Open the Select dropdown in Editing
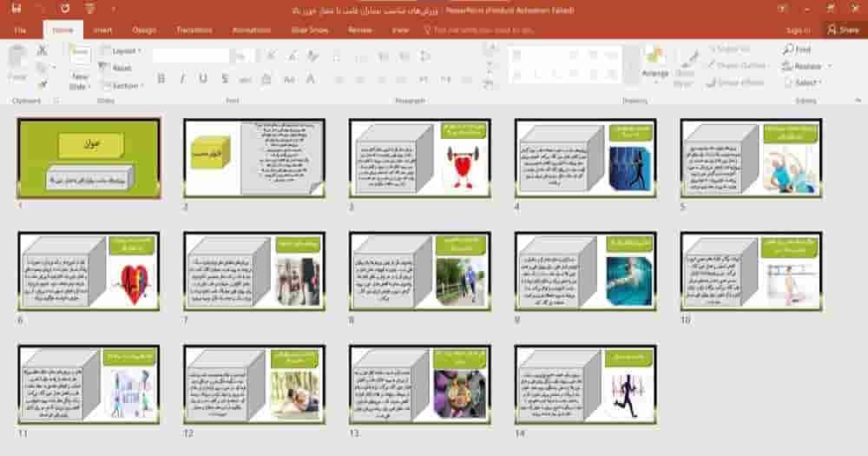868x456 pixels. [x=804, y=83]
